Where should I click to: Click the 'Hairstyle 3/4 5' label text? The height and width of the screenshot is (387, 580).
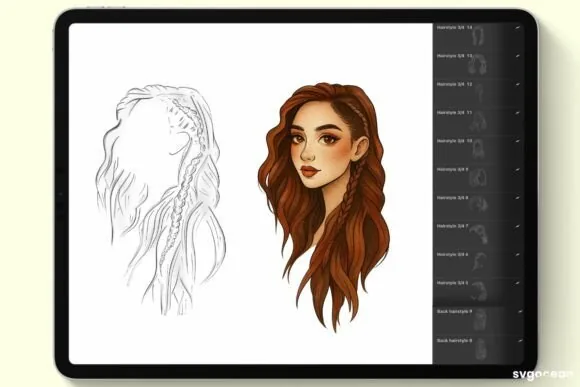tap(453, 283)
